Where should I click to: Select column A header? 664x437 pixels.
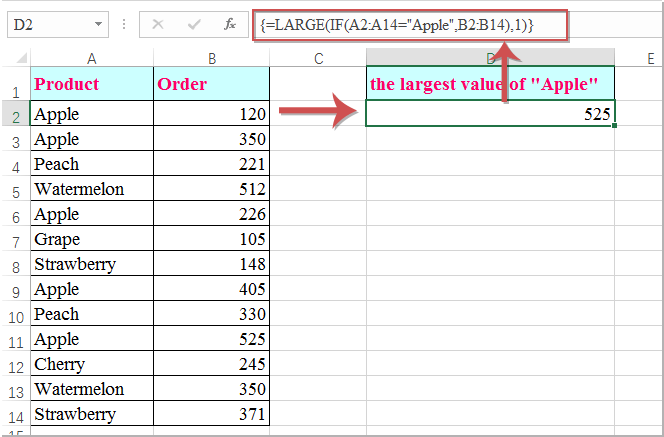click(x=91, y=59)
